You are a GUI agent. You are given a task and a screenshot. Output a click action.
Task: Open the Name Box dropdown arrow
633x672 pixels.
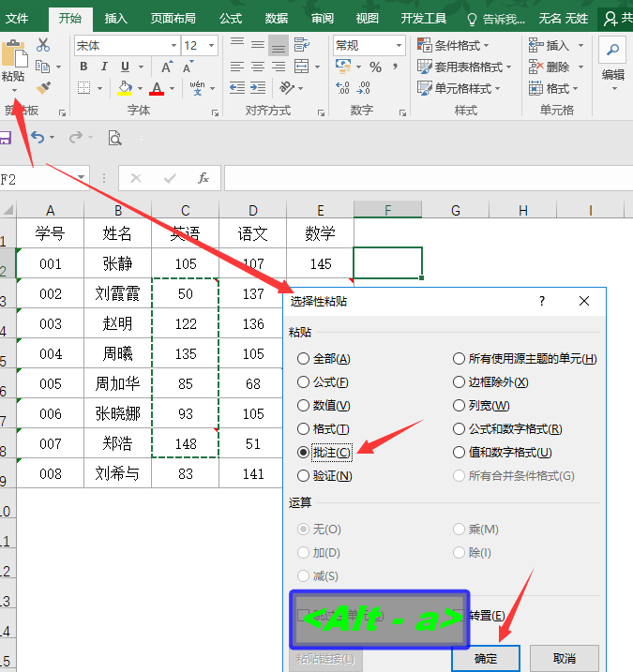(x=81, y=177)
